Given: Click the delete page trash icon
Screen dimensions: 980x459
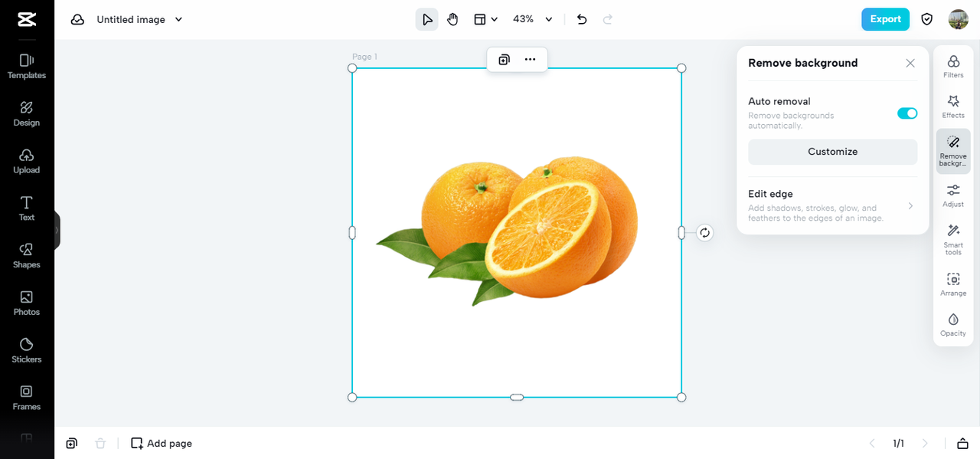Looking at the screenshot, I should tap(100, 443).
